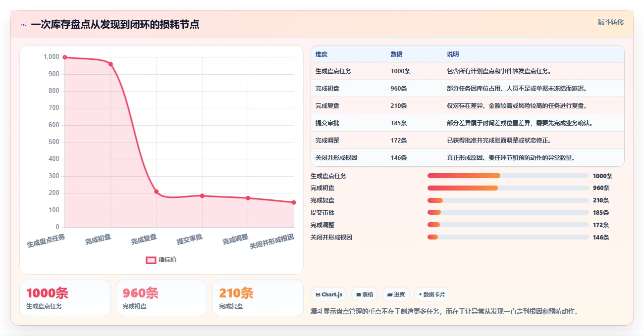Click the 数据卡片 tag chip
The height and width of the screenshot is (336, 644).
pyautogui.click(x=432, y=294)
